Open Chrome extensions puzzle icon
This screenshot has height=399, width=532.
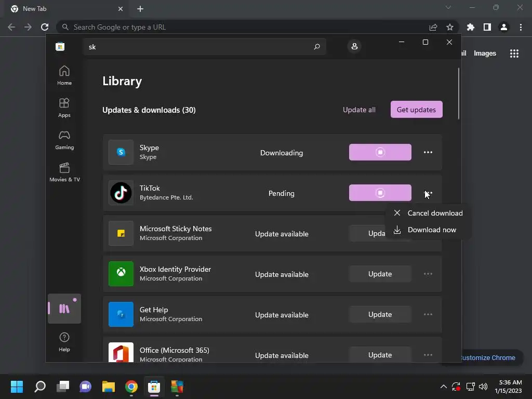(471, 27)
